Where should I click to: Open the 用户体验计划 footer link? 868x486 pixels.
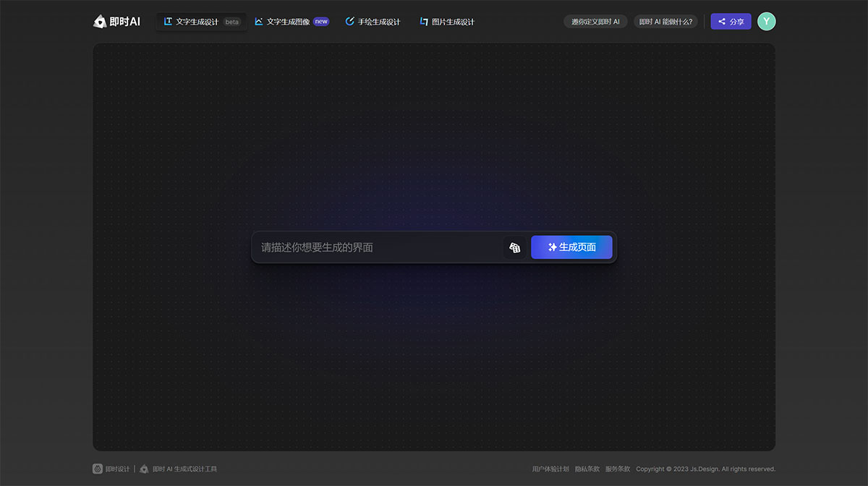point(550,469)
